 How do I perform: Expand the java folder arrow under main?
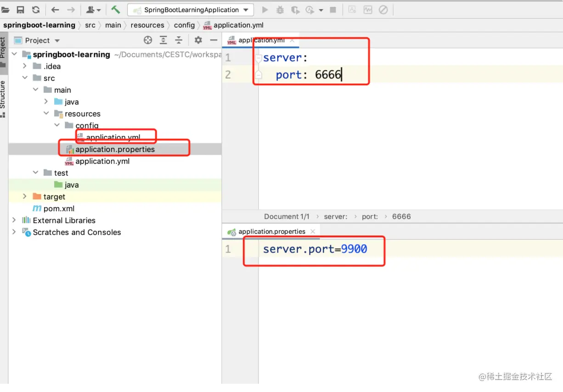(x=46, y=101)
